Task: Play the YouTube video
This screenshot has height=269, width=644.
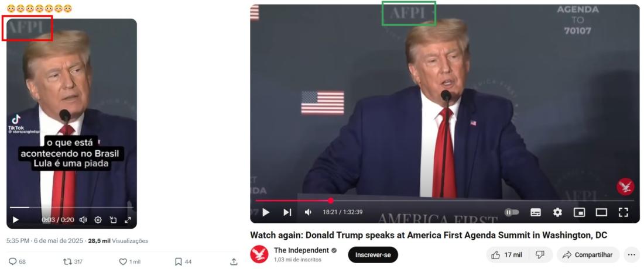Action: pos(266,212)
